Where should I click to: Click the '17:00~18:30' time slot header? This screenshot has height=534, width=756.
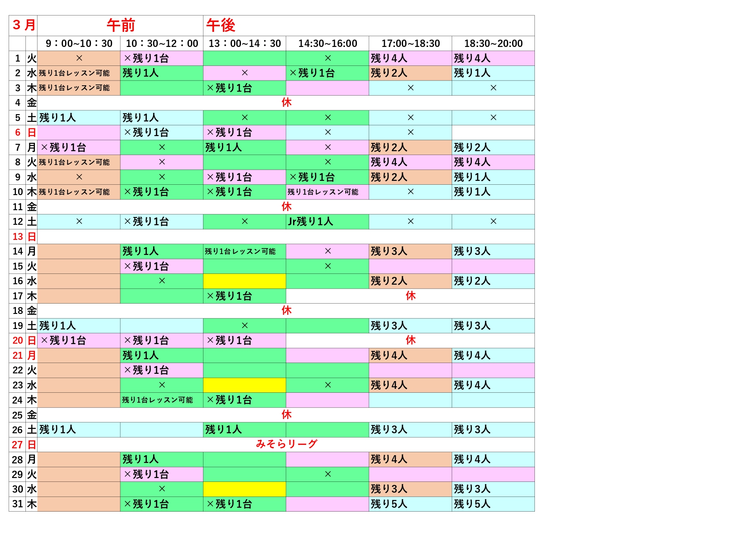(x=410, y=43)
